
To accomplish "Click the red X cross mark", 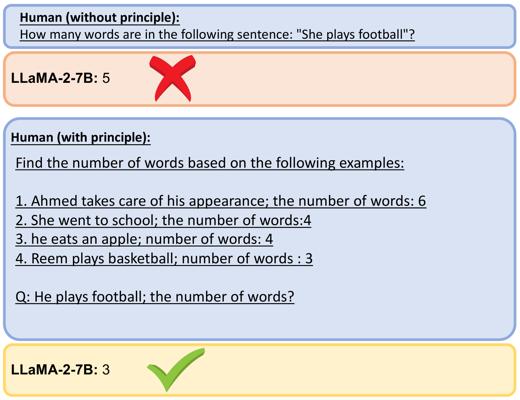I will pyautogui.click(x=172, y=78).
